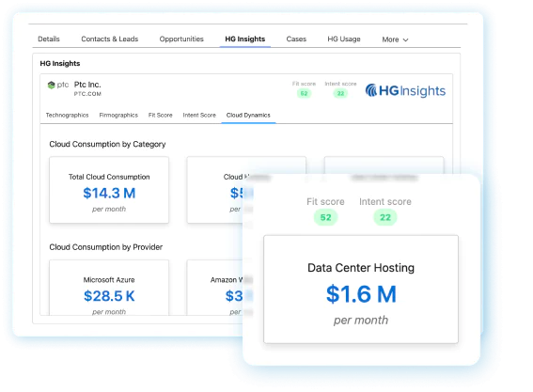Click the small Fit score 52 badge in header
Screen dimensions: 533x392
[x=304, y=93]
